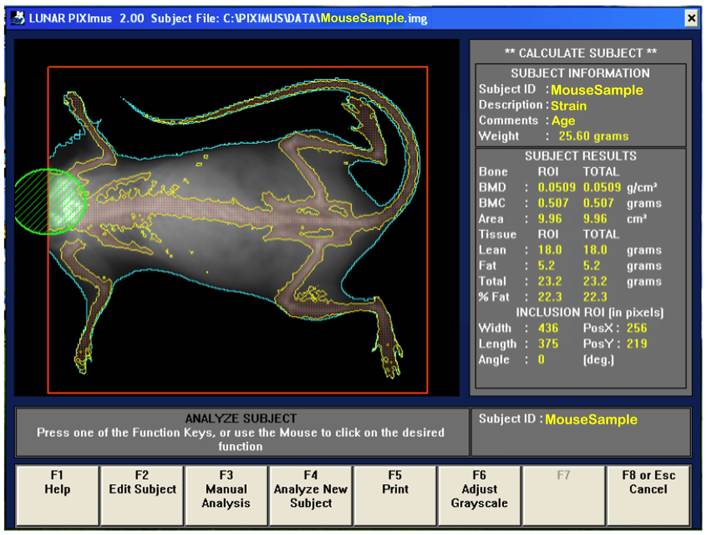Viewport: 708px width, 535px height.
Task: Select the green hatched head exclusion circle
Action: click(50, 202)
